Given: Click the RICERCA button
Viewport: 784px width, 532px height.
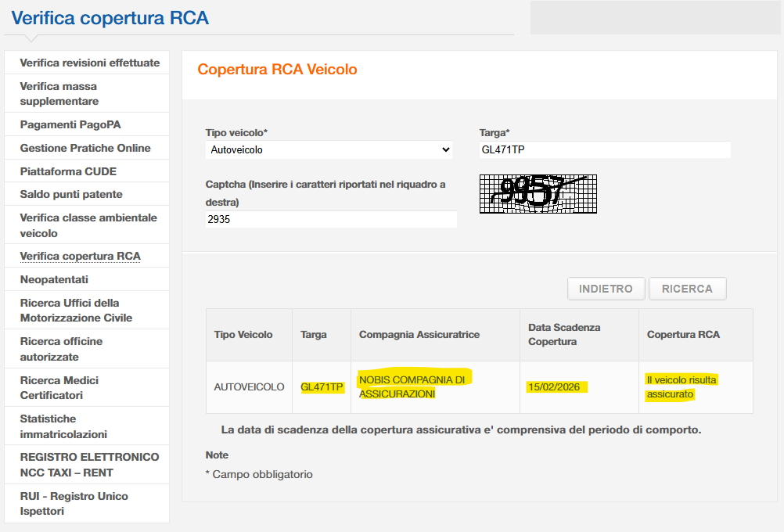Looking at the screenshot, I should [x=687, y=289].
